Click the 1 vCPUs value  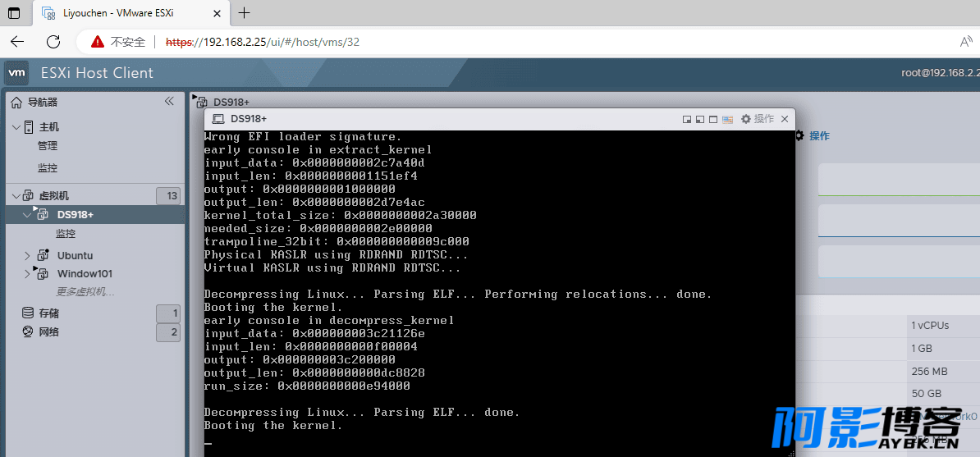pyautogui.click(x=930, y=326)
